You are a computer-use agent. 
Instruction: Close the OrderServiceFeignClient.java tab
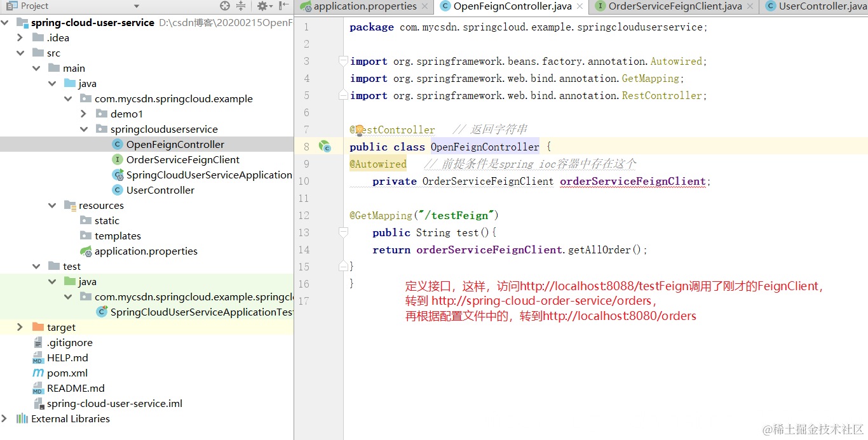click(752, 6)
